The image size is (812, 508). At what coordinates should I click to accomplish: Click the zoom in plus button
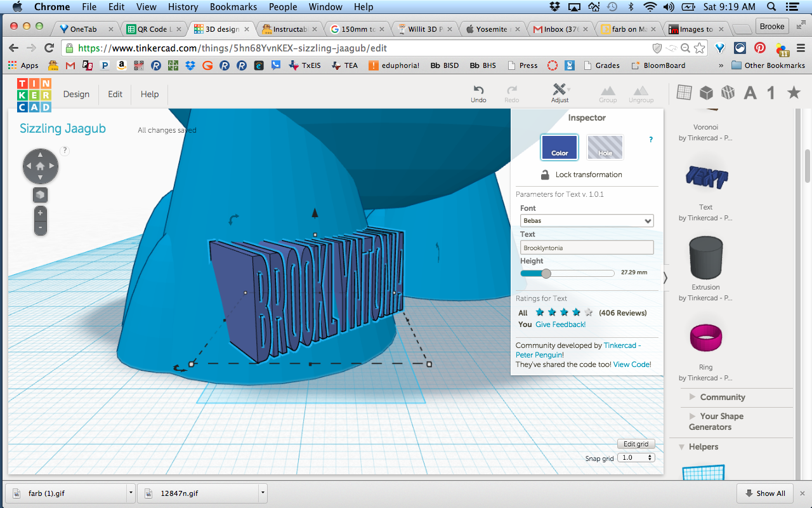[x=41, y=213]
